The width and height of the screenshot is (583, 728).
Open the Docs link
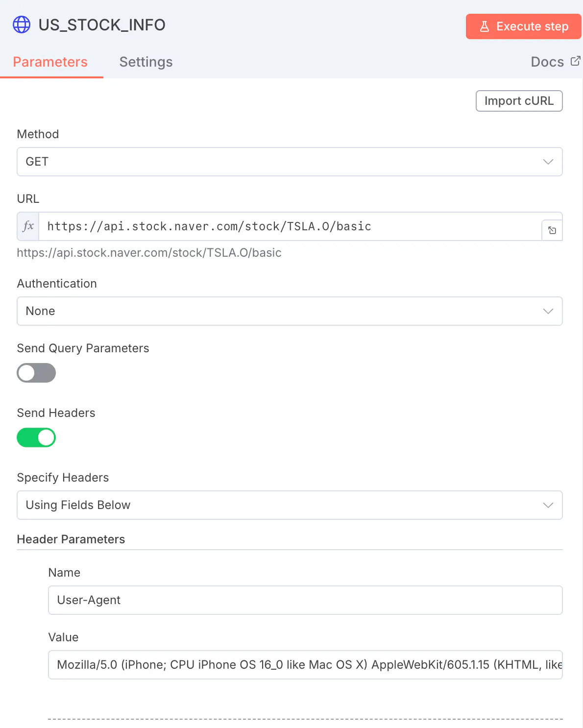coord(547,62)
